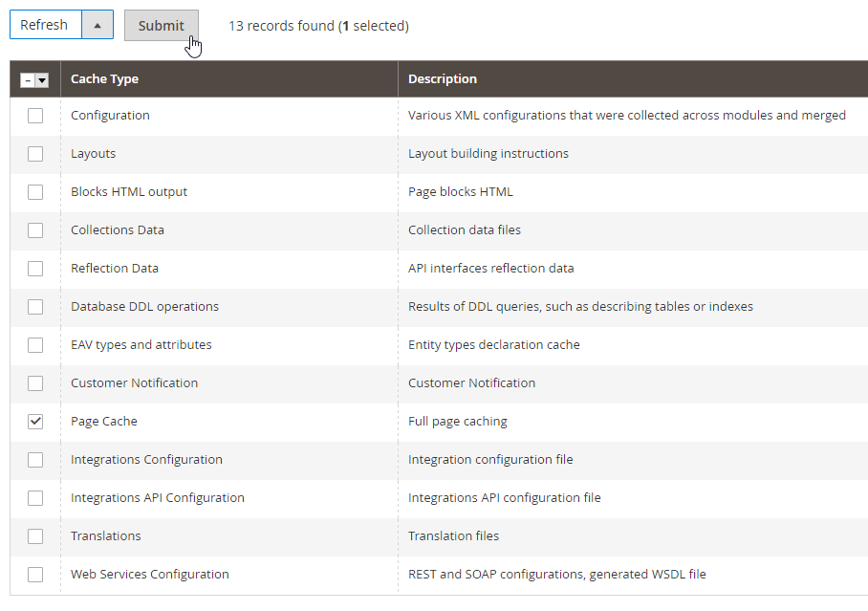Click "Translation files" description
Viewport: 868px width, 611px height.
[453, 535]
